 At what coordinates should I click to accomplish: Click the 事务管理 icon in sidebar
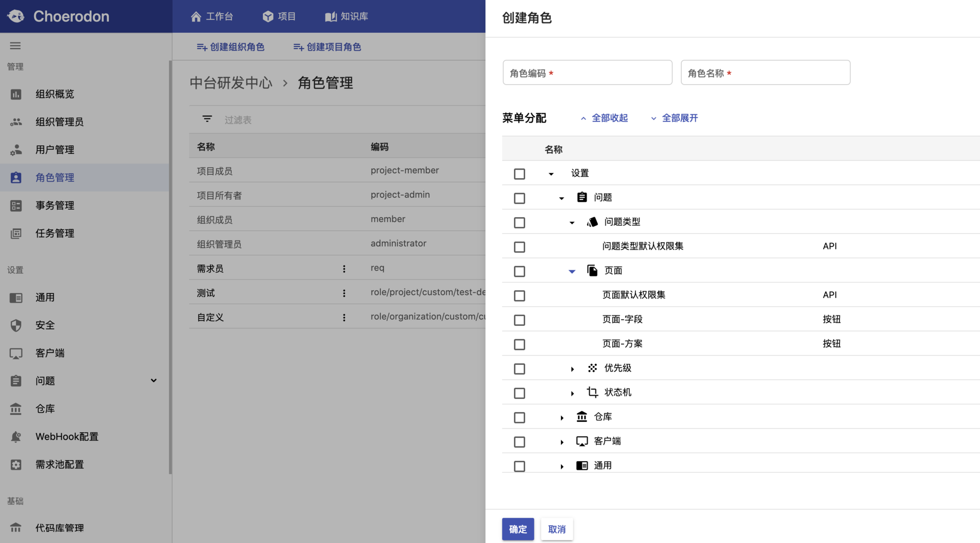pos(16,205)
